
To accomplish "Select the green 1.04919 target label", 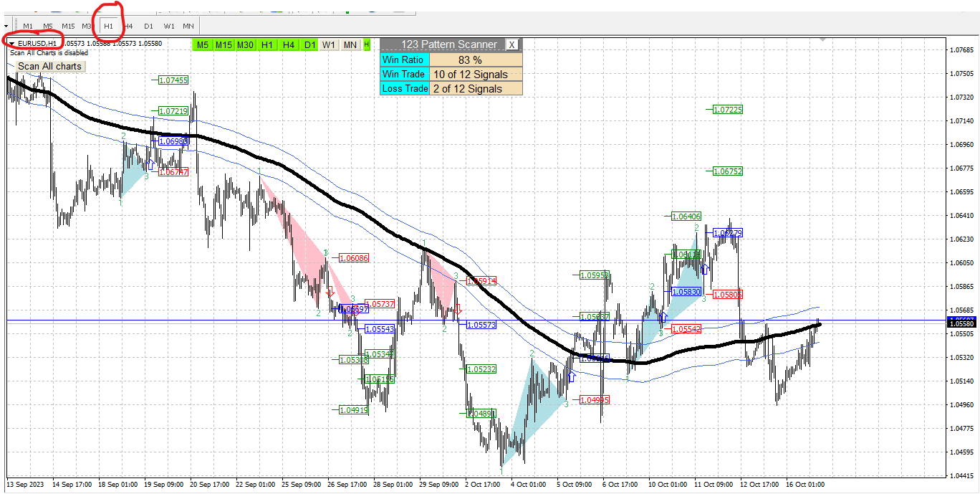I will 354,410.
